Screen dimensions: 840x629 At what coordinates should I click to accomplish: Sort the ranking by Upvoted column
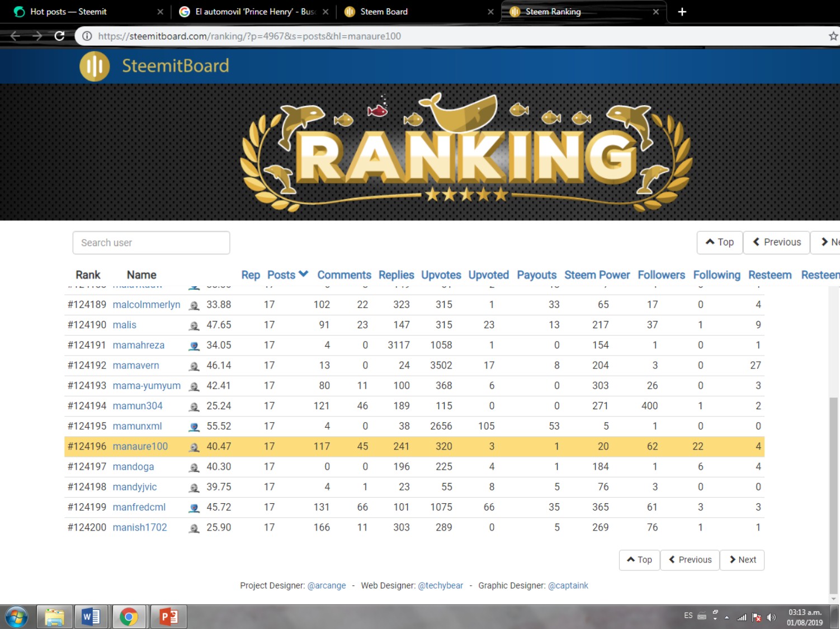489,275
